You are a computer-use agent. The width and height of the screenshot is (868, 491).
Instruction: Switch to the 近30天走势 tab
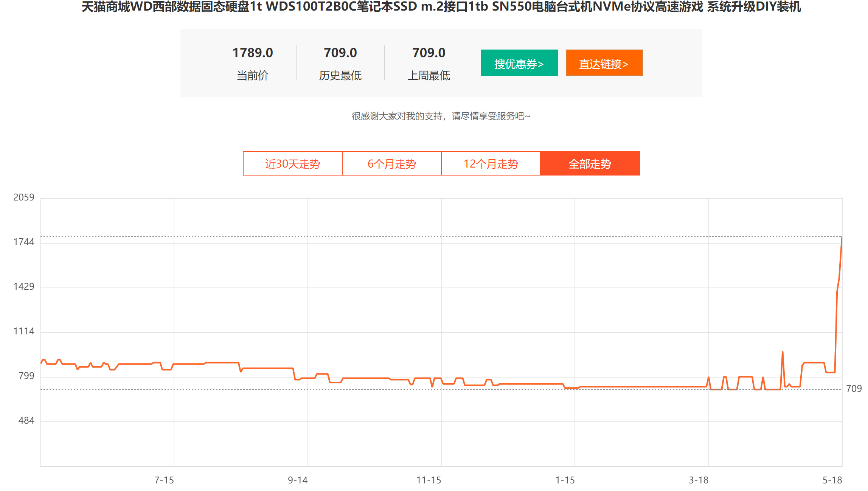click(x=292, y=164)
